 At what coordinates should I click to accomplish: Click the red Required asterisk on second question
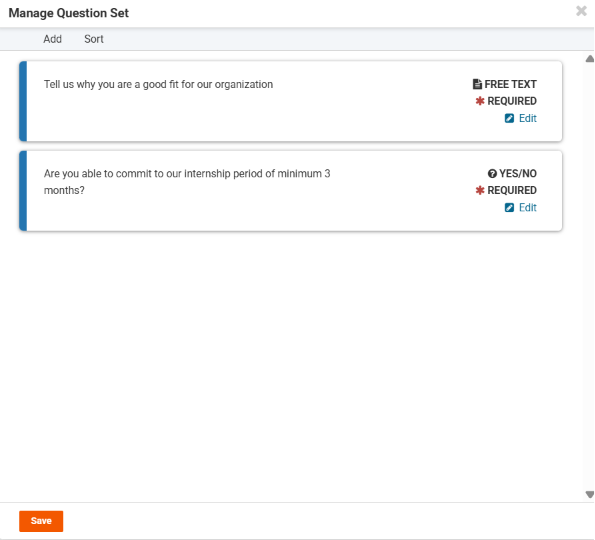(x=480, y=190)
